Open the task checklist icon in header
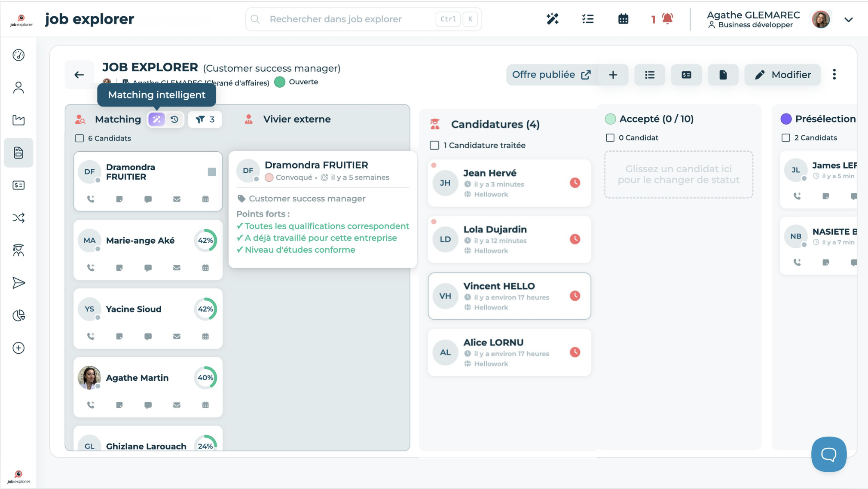The image size is (868, 489). click(587, 19)
